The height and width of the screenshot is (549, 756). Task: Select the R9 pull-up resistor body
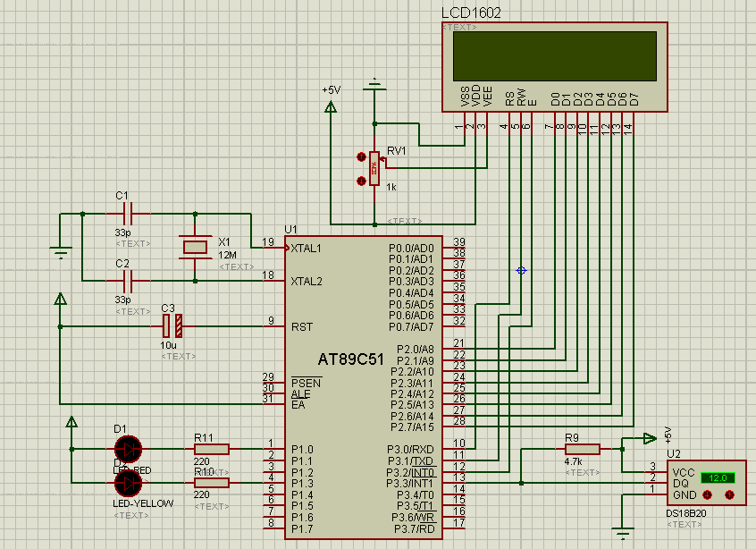[583, 449]
